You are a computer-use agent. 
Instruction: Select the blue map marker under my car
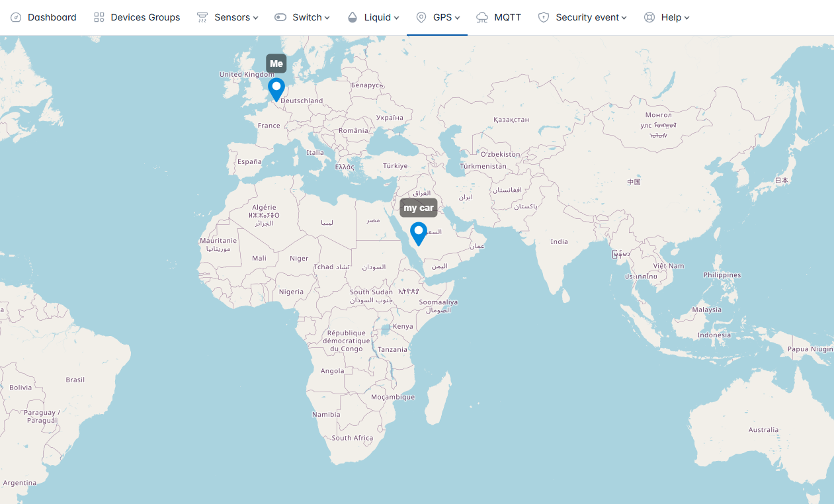[419, 233]
